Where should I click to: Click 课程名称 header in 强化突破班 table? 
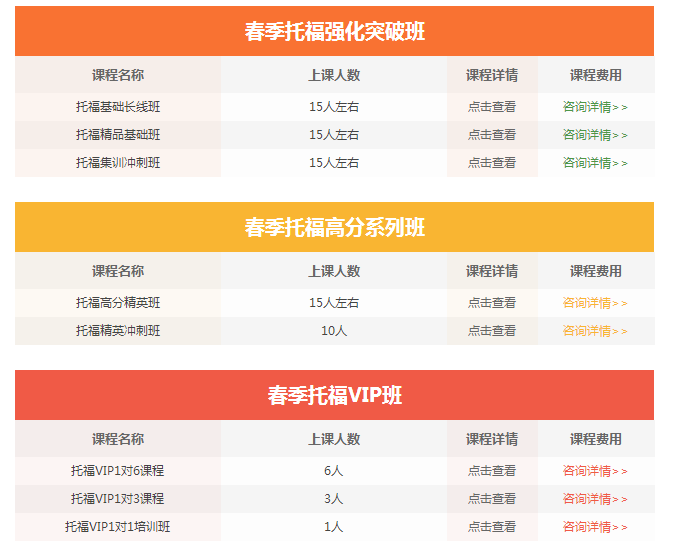(118, 75)
